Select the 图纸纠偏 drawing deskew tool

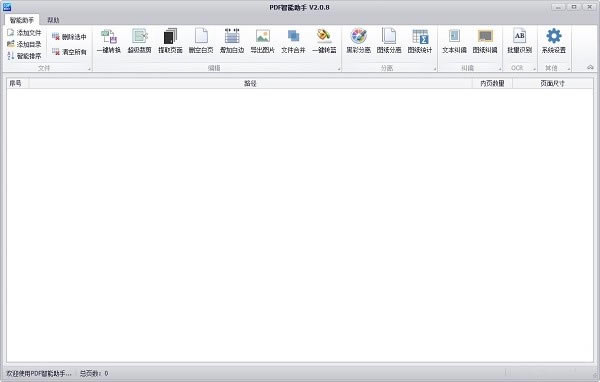485,41
